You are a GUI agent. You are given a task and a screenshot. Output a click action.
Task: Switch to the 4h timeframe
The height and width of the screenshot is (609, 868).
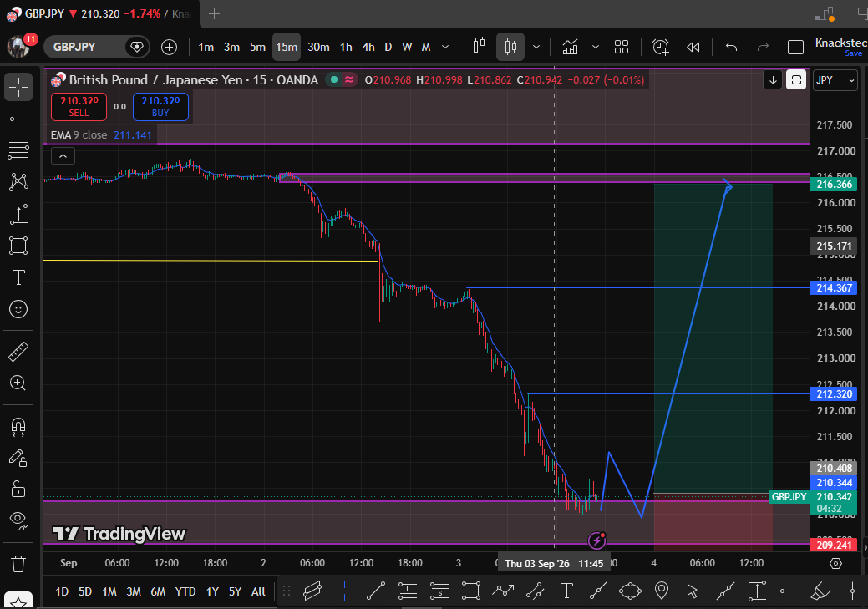pos(368,47)
